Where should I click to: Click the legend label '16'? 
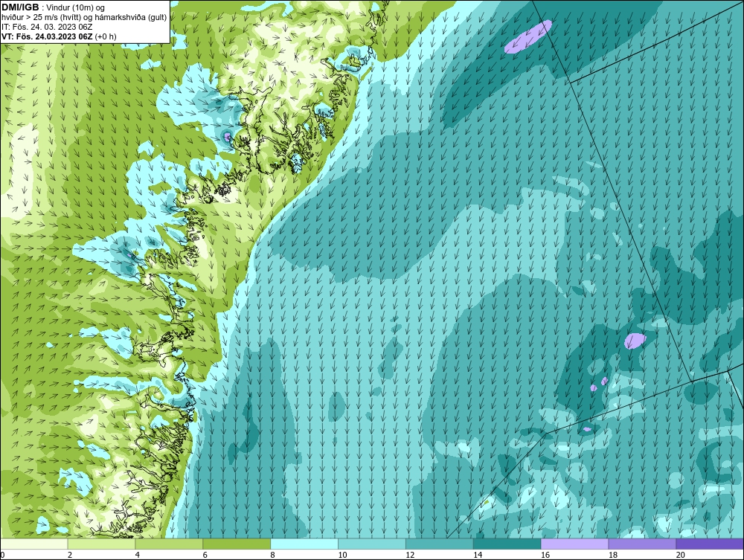[545, 555]
